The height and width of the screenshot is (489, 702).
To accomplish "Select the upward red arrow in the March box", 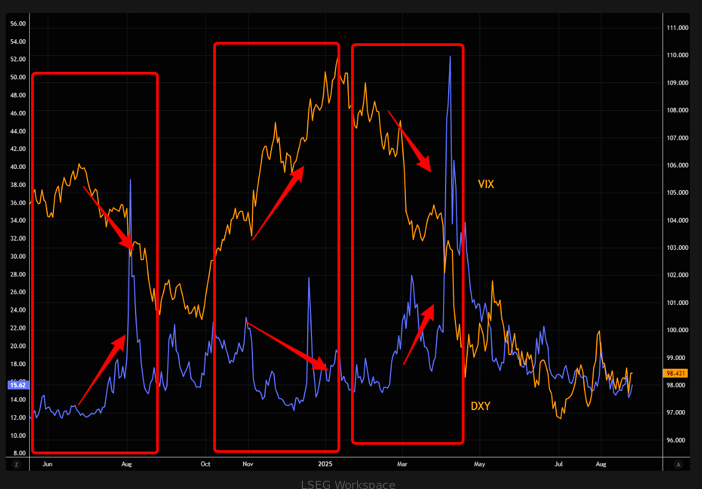I will click(419, 336).
